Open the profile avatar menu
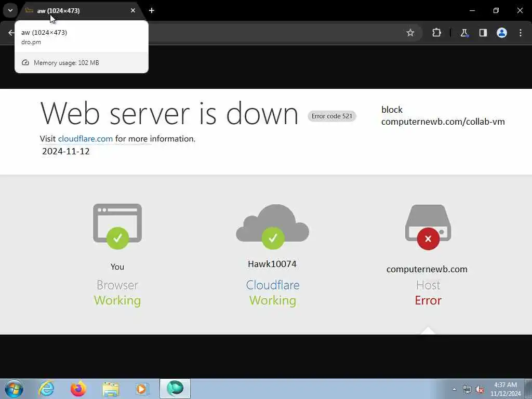The width and height of the screenshot is (532, 399). [x=502, y=33]
